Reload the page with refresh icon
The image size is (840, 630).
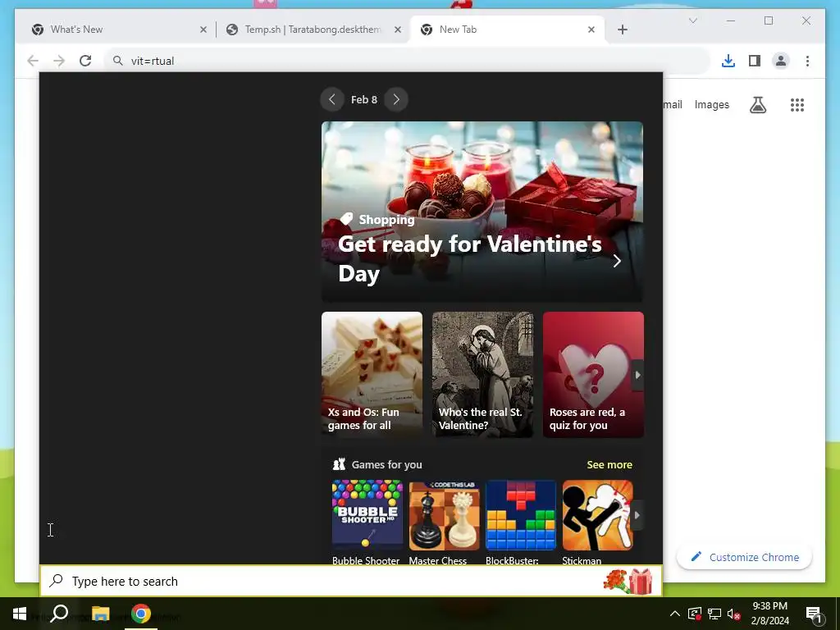click(x=85, y=61)
